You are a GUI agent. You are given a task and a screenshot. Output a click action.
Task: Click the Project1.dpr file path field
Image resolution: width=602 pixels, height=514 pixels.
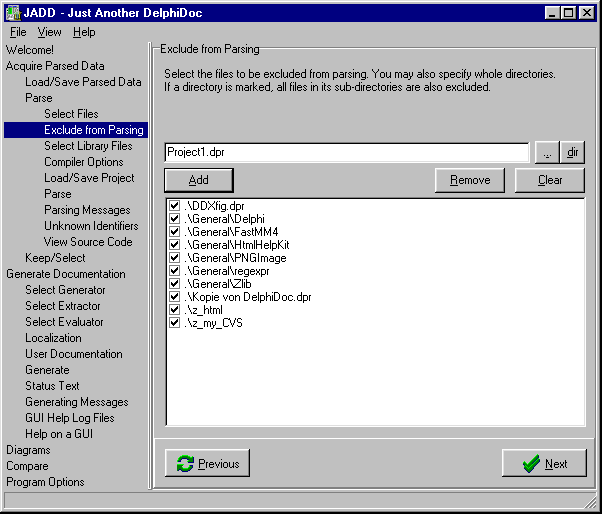point(346,152)
